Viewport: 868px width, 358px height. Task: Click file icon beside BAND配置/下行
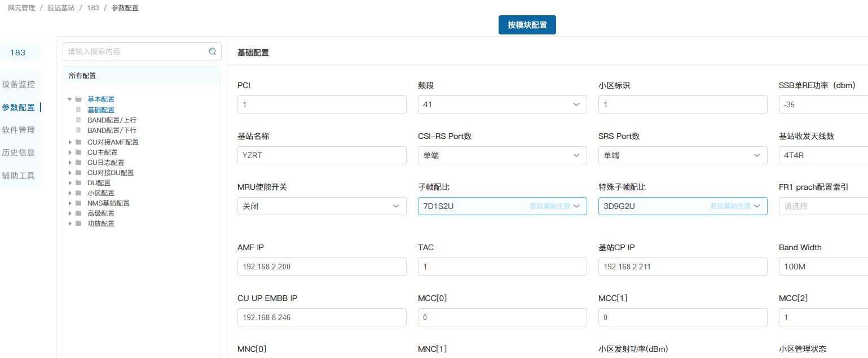pos(78,130)
